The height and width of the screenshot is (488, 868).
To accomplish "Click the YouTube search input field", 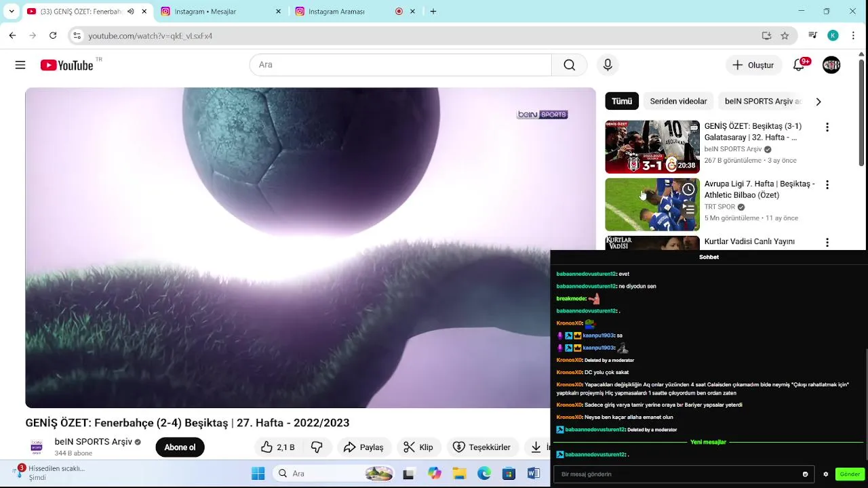I will click(x=400, y=65).
